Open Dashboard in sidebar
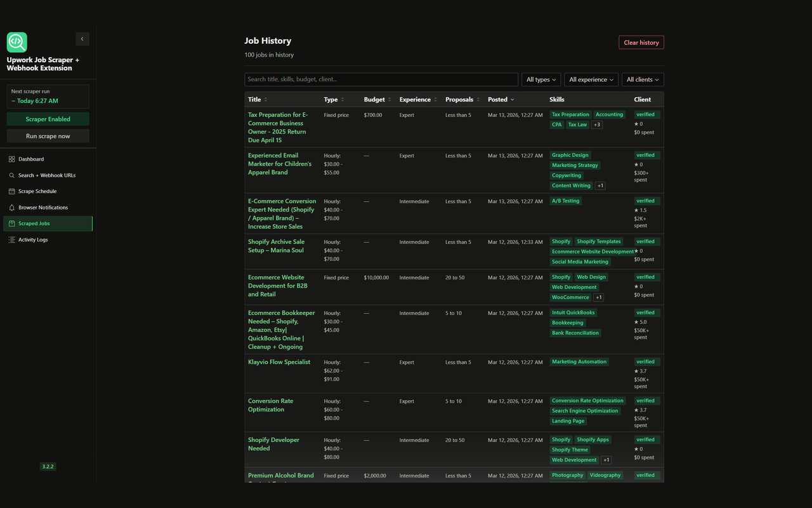This screenshot has height=508, width=812. click(48, 159)
